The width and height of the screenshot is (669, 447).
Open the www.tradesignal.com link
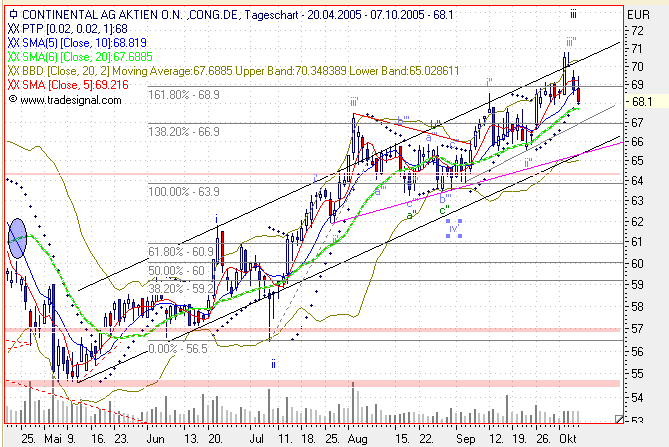[x=71, y=100]
